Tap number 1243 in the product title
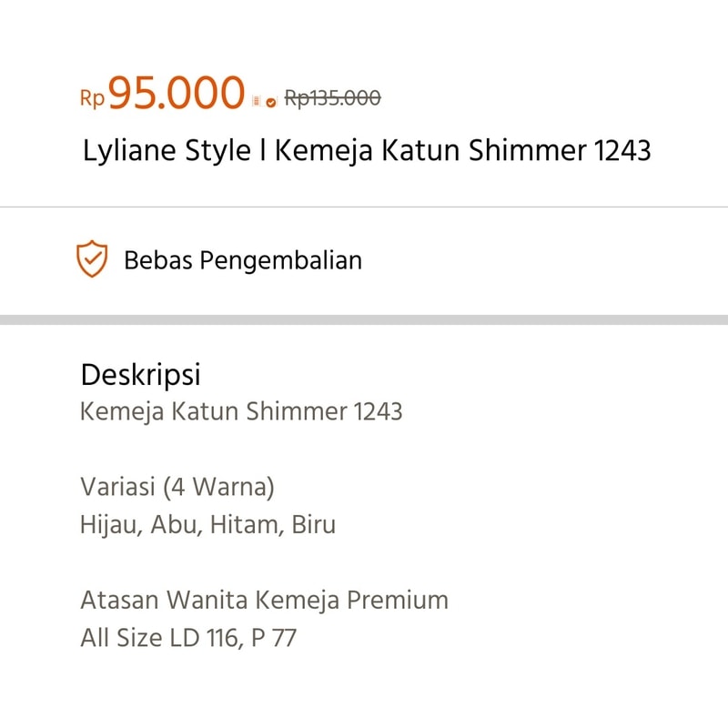The height and width of the screenshot is (728, 728). [x=622, y=151]
